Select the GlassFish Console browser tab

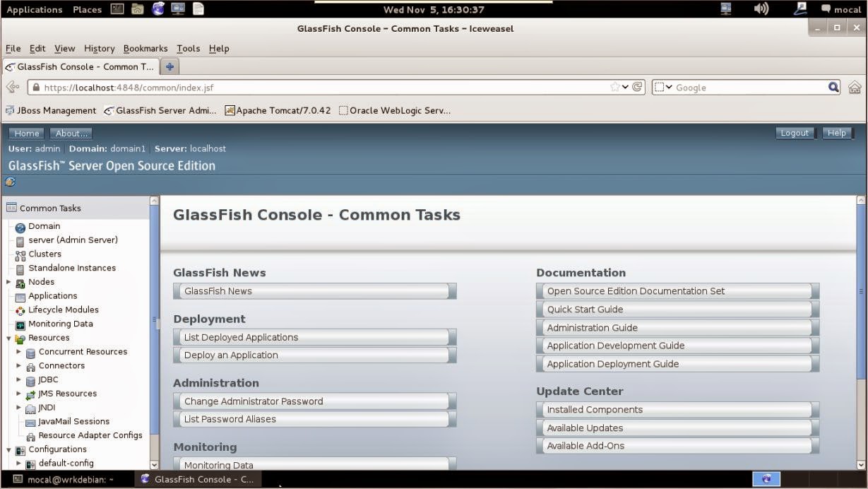click(x=80, y=66)
